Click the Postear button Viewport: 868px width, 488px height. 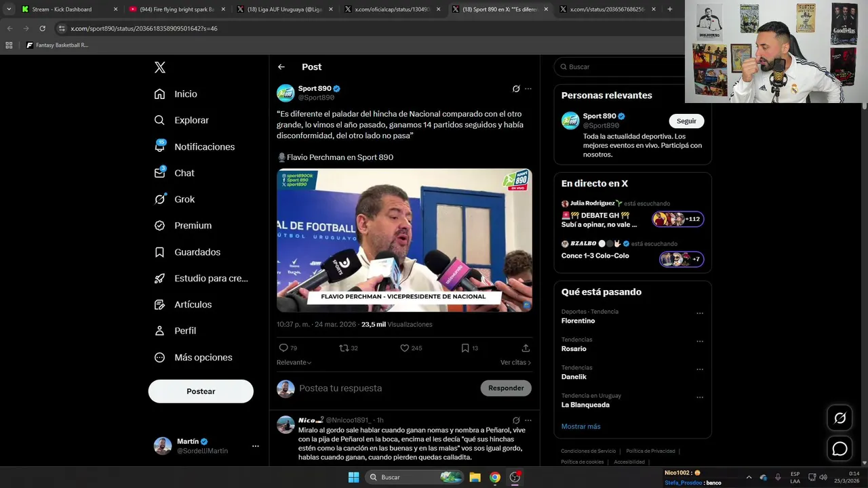[x=201, y=391]
